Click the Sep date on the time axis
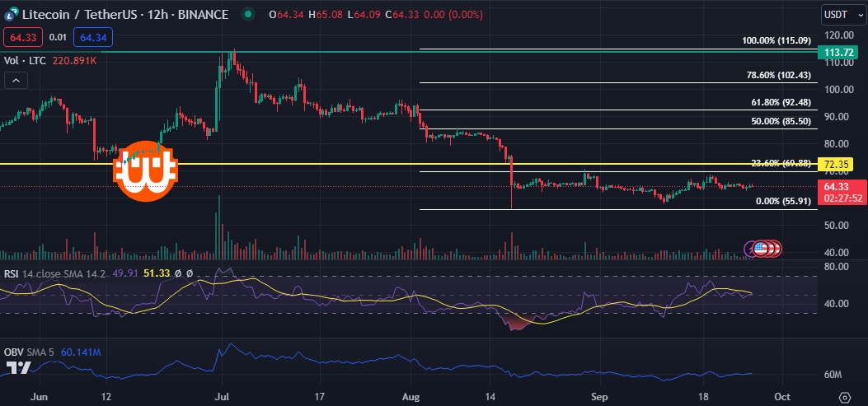868x406 pixels. (x=601, y=397)
